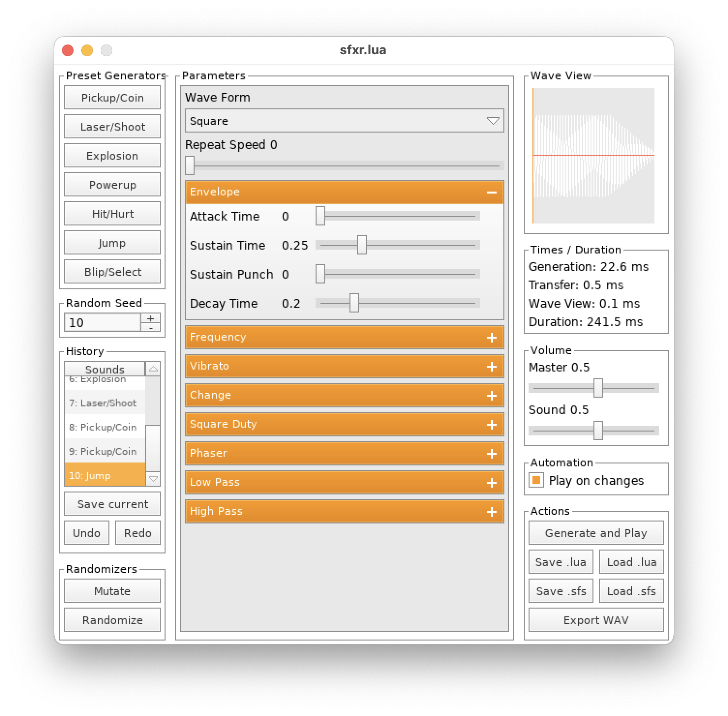The width and height of the screenshot is (728, 716).
Task: Click the plus icon on Phaser
Action: tap(491, 453)
